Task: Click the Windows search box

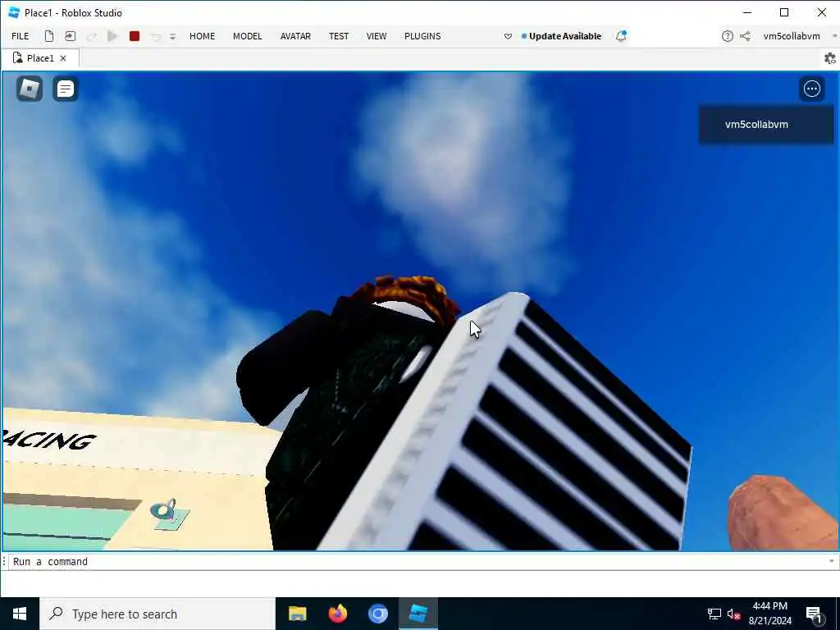Action: [157, 614]
